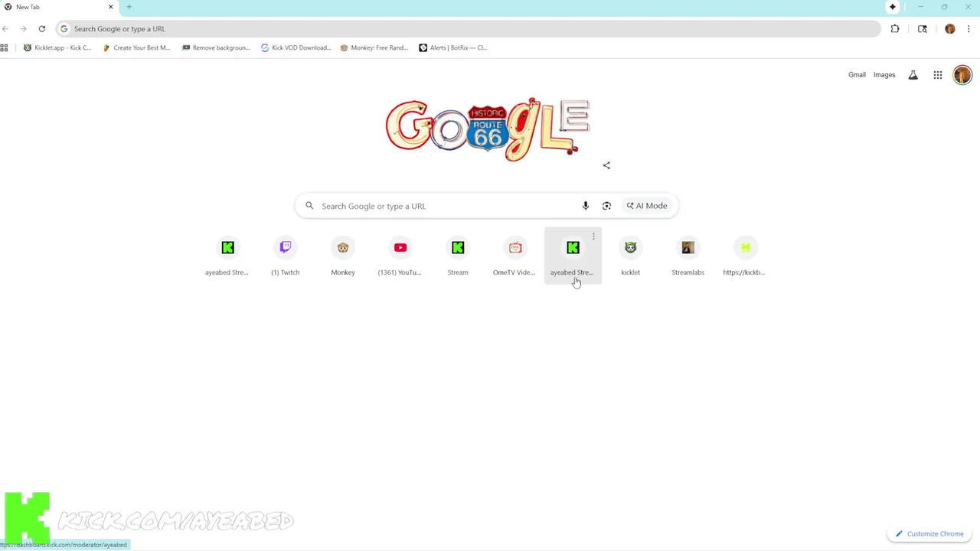Start voice search with the microphone icon
980x551 pixels.
[586, 206]
